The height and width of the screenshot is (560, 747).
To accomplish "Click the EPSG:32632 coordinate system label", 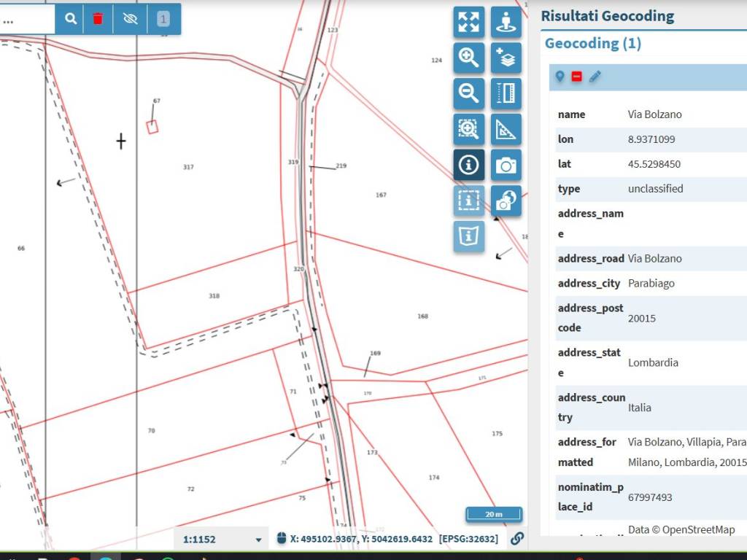I will [x=468, y=540].
